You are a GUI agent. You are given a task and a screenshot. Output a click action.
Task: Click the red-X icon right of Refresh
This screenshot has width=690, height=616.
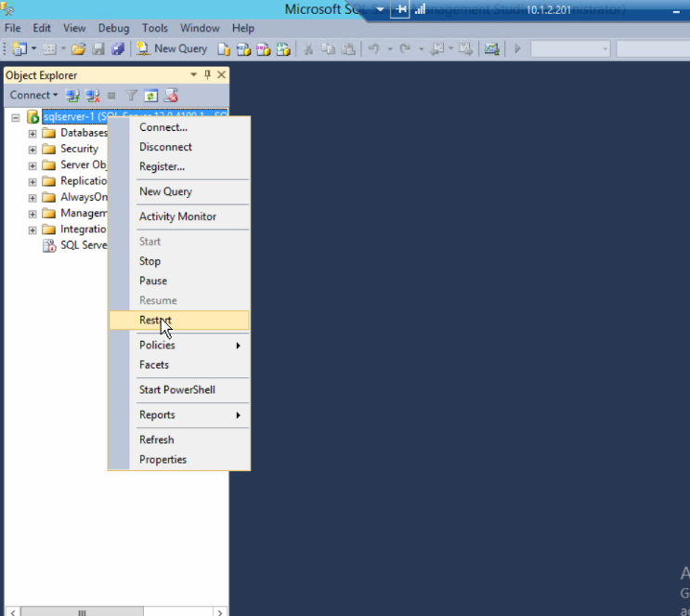tap(171, 95)
